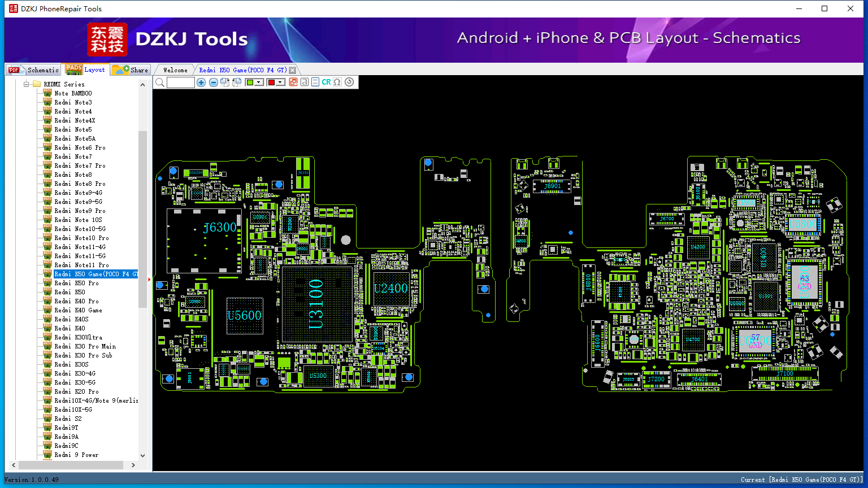Select Redmi K30Ultra in the tree
Image resolution: width=868 pixels, height=488 pixels.
point(79,337)
